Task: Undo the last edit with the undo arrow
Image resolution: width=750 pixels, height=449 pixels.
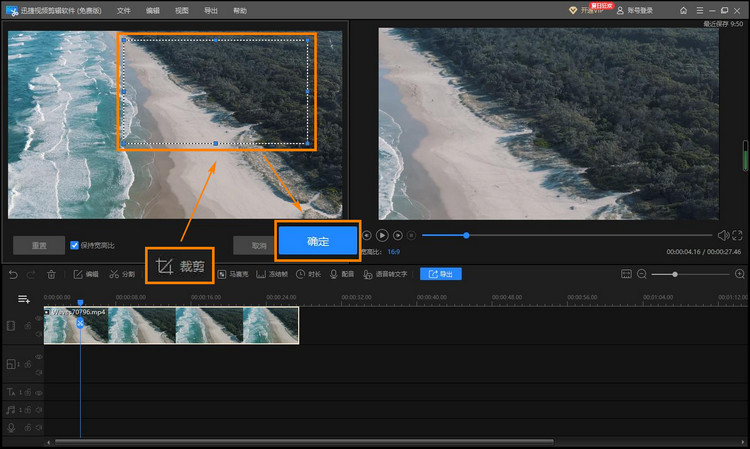Action: point(13,274)
